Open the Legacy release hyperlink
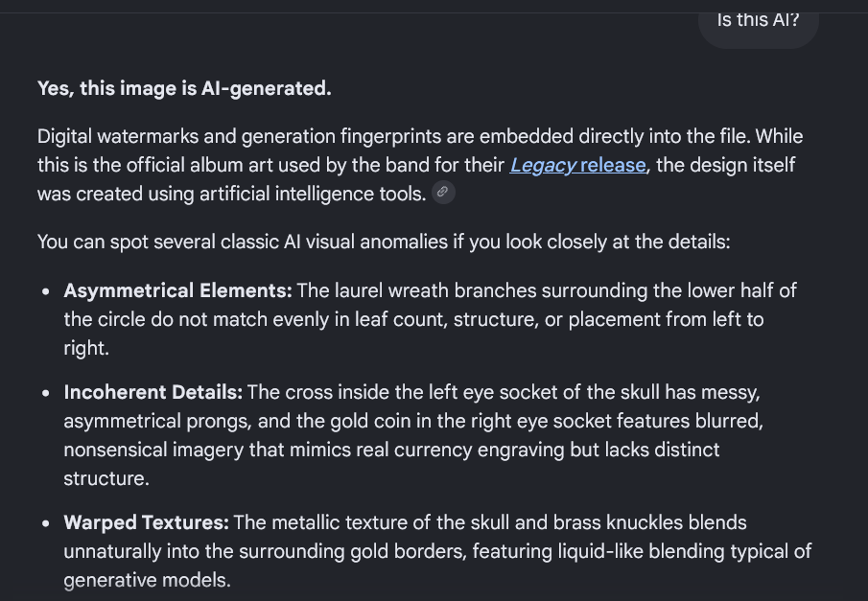This screenshot has width=868, height=601. (x=578, y=165)
